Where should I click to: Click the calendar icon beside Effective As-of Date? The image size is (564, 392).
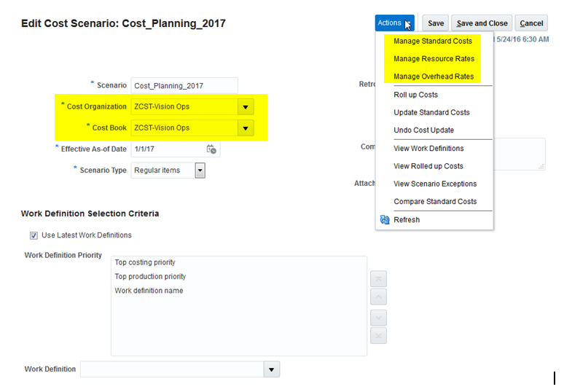[x=211, y=149]
